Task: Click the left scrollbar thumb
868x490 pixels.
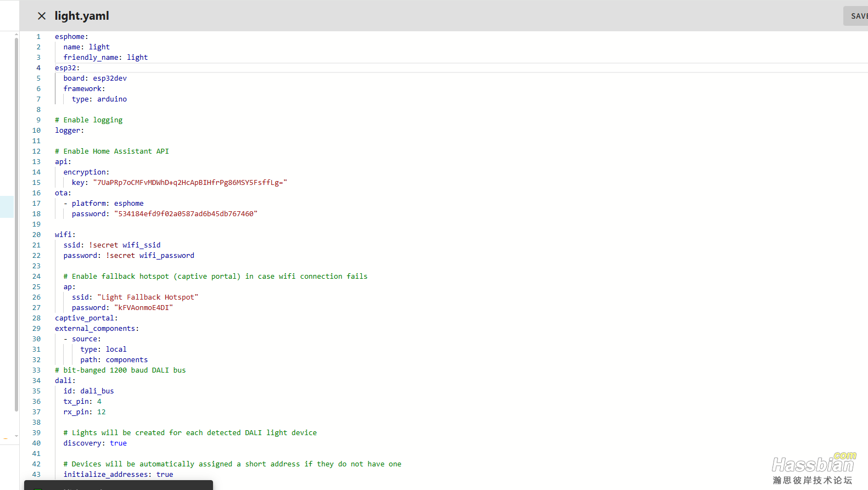Action: click(16, 219)
